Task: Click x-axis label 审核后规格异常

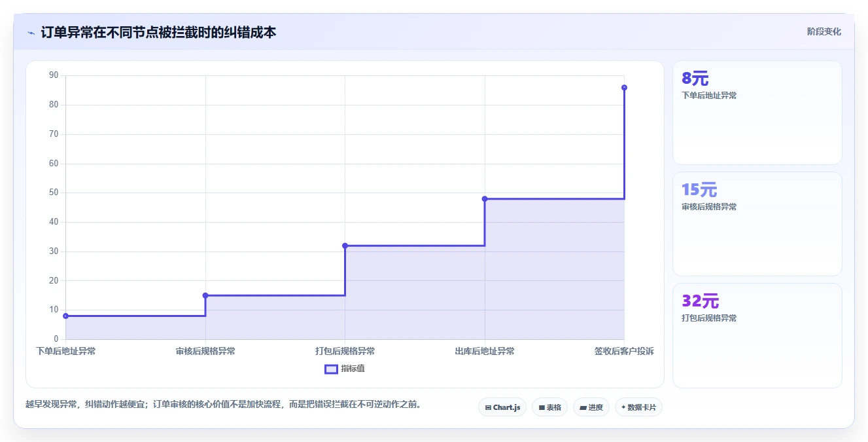Action: click(205, 351)
